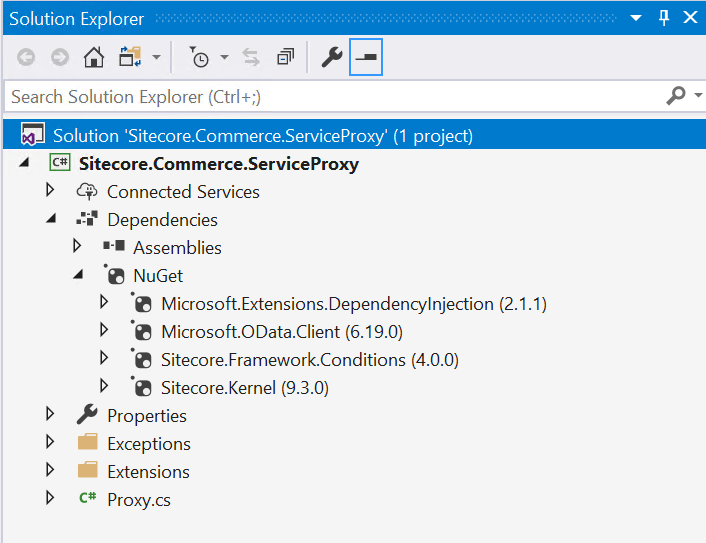This screenshot has height=543, width=706.
Task: Select the Sitecore.Kernel (9.3.0) package
Action: pos(244,388)
